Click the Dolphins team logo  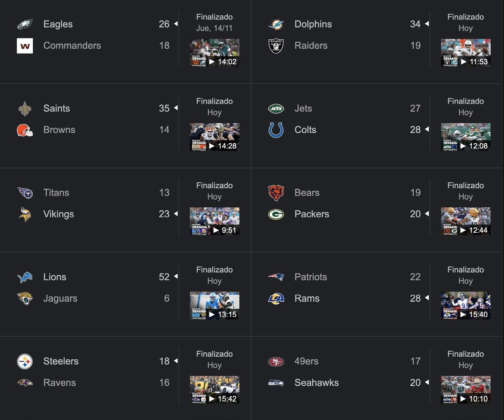click(x=276, y=25)
